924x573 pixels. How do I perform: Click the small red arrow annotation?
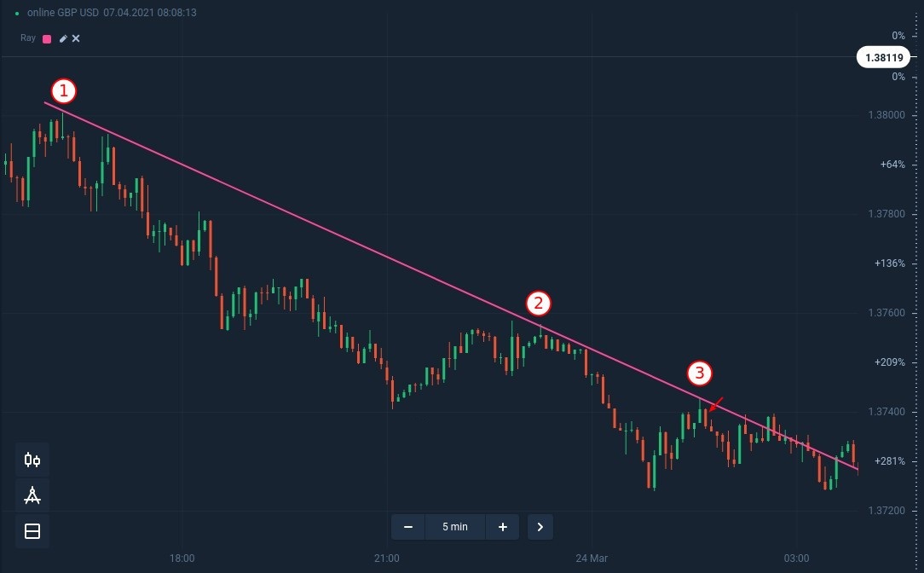(716, 403)
